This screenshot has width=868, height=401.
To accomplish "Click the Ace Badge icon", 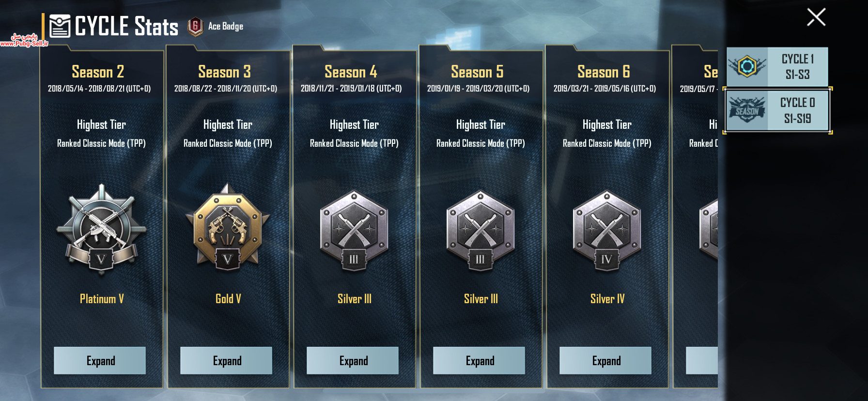I will coord(195,27).
